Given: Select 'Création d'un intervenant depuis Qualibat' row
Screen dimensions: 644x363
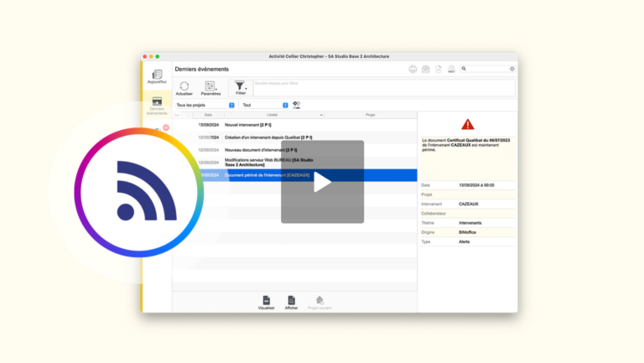Looking at the screenshot, I should click(x=295, y=137).
